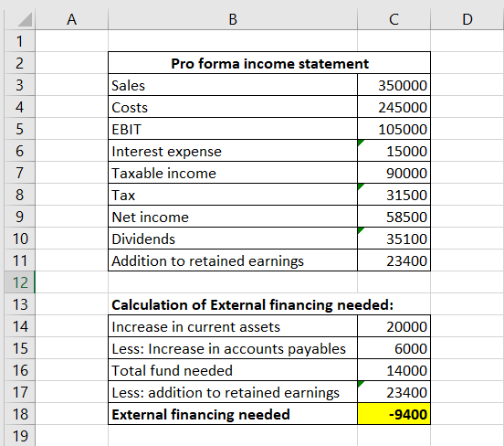504x446 pixels.
Task: Select column B header
Action: tap(233, 19)
